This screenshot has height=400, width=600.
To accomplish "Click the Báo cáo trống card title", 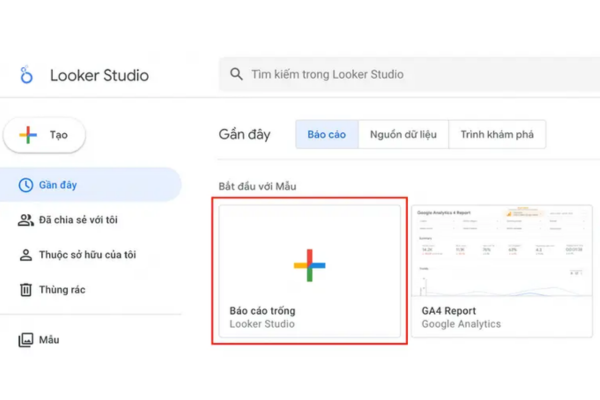I will pyautogui.click(x=262, y=310).
